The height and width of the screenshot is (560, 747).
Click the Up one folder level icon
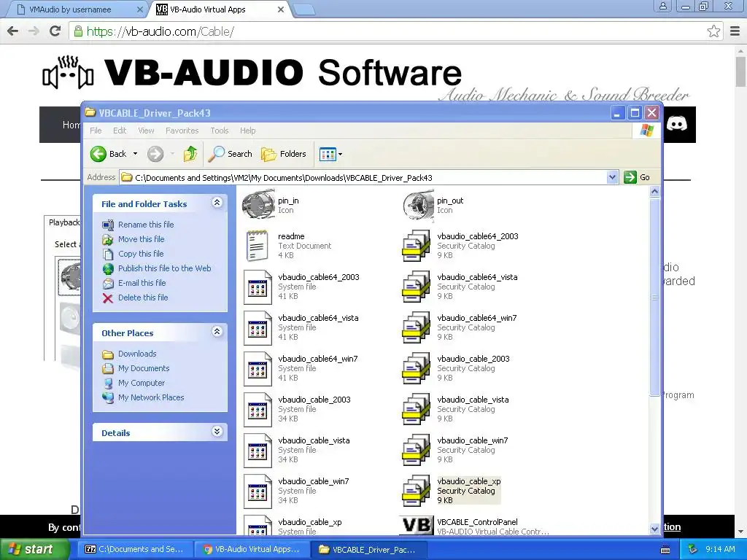[x=190, y=154]
